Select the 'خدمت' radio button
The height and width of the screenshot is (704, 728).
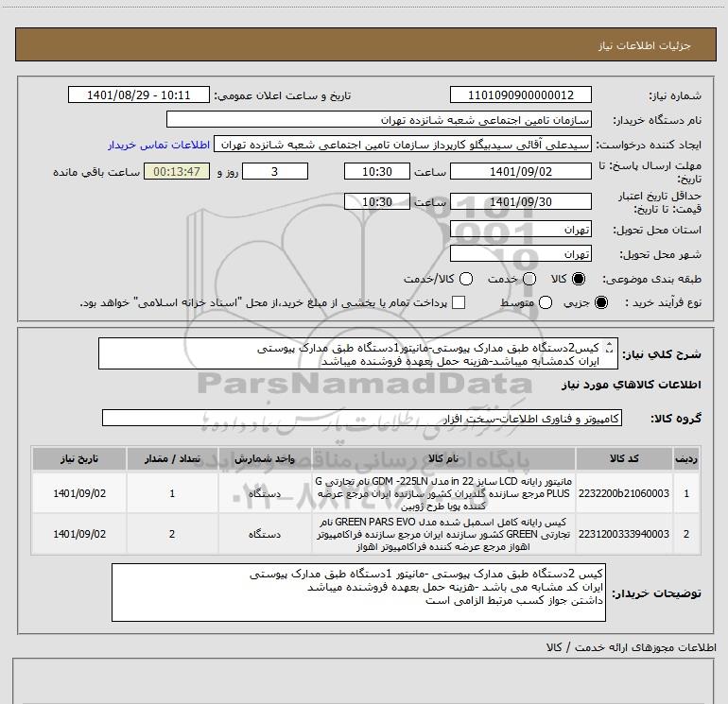pyautogui.click(x=529, y=279)
